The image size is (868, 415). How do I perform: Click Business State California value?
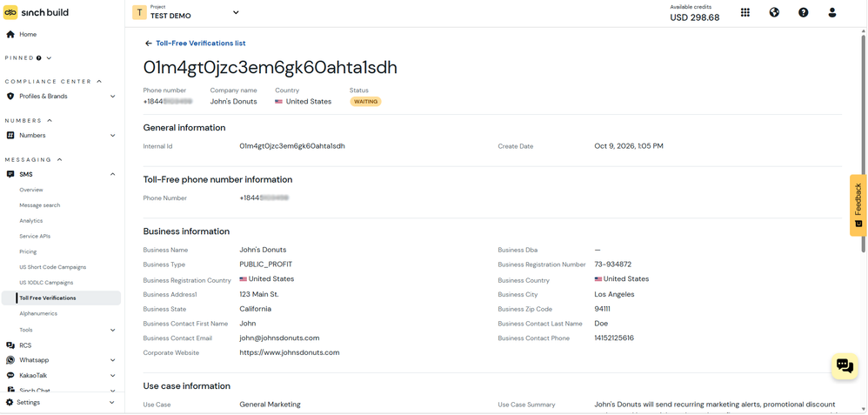(255, 309)
